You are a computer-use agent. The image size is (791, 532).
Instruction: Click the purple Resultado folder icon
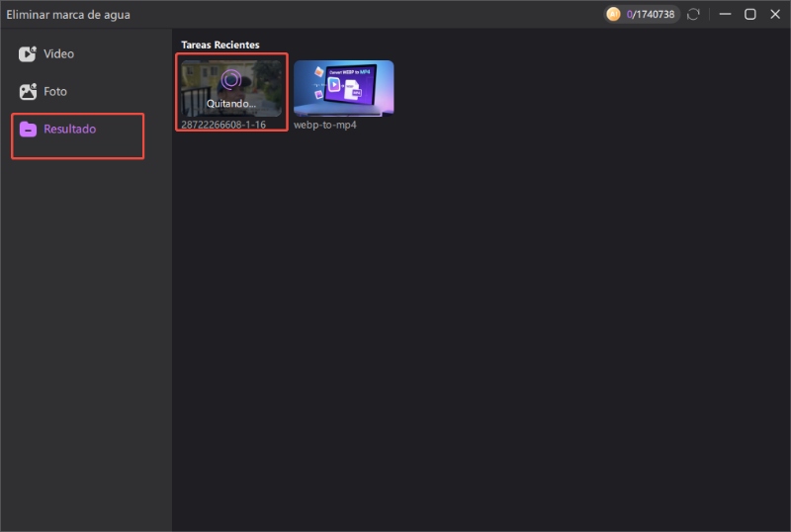click(x=28, y=130)
